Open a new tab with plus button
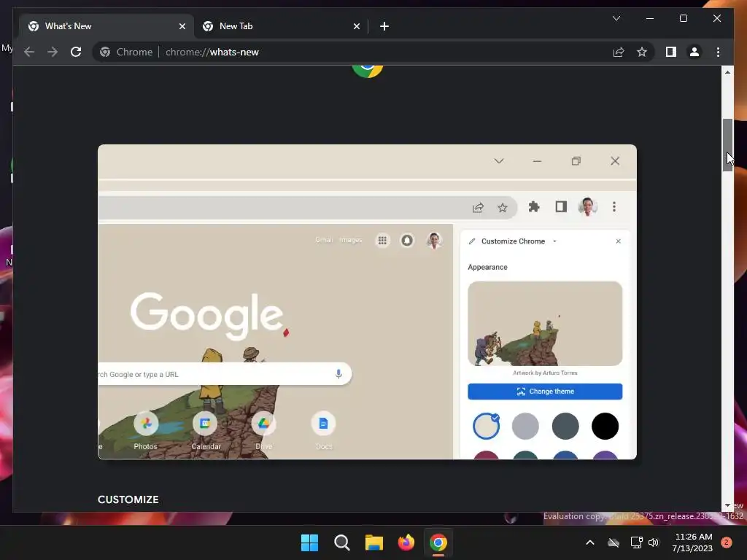This screenshot has height=560, width=747. [x=384, y=26]
